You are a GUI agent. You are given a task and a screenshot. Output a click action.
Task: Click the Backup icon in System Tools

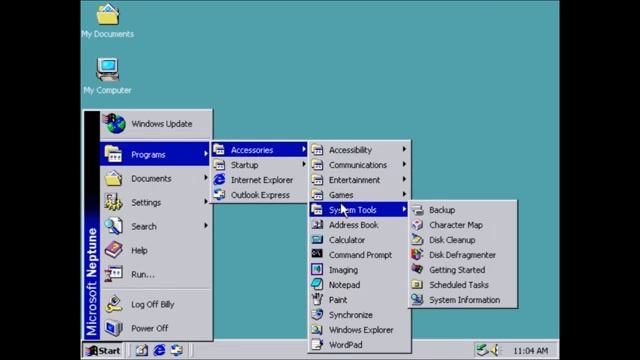click(x=417, y=210)
